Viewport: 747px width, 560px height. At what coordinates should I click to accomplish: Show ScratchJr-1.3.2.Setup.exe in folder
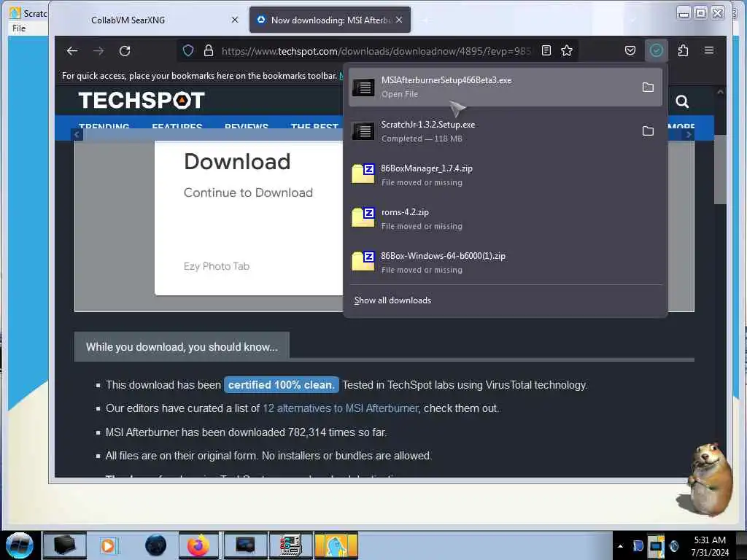(648, 131)
